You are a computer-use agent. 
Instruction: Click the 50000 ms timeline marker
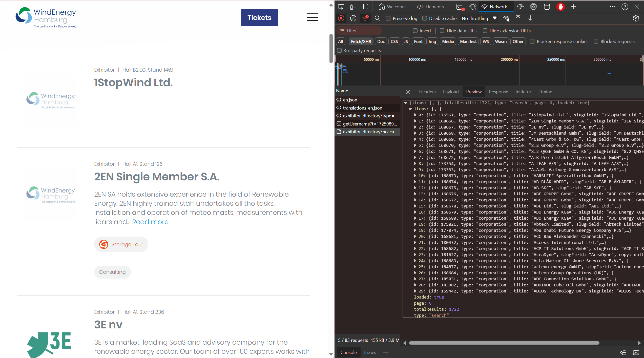pyautogui.click(x=371, y=59)
